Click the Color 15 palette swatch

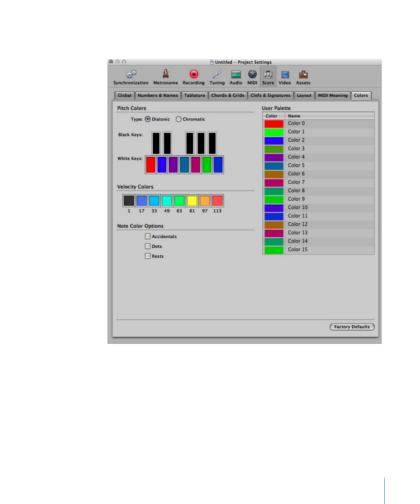(x=274, y=250)
